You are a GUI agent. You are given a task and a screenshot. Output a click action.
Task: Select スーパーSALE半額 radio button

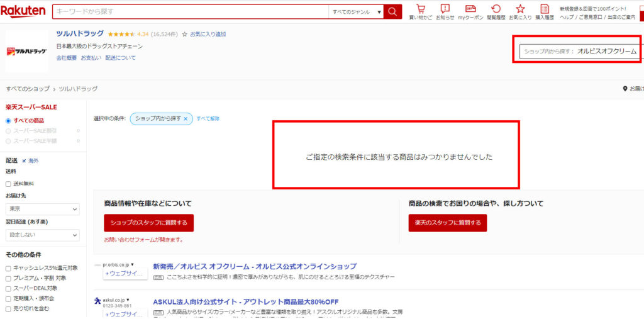point(8,141)
